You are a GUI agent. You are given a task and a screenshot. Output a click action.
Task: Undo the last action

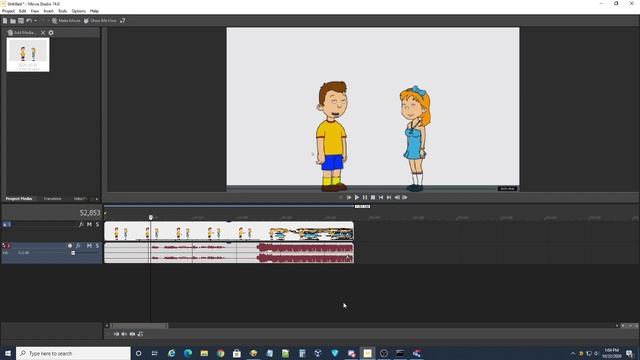tap(29, 20)
